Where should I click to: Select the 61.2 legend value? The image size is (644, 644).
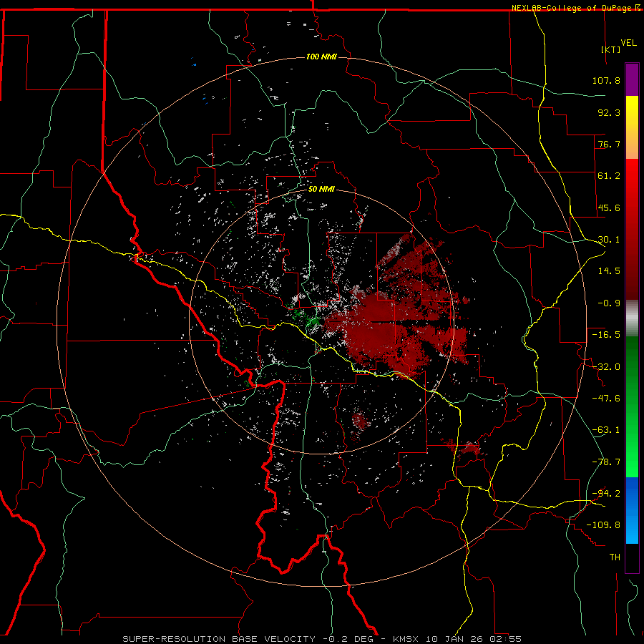pos(609,176)
